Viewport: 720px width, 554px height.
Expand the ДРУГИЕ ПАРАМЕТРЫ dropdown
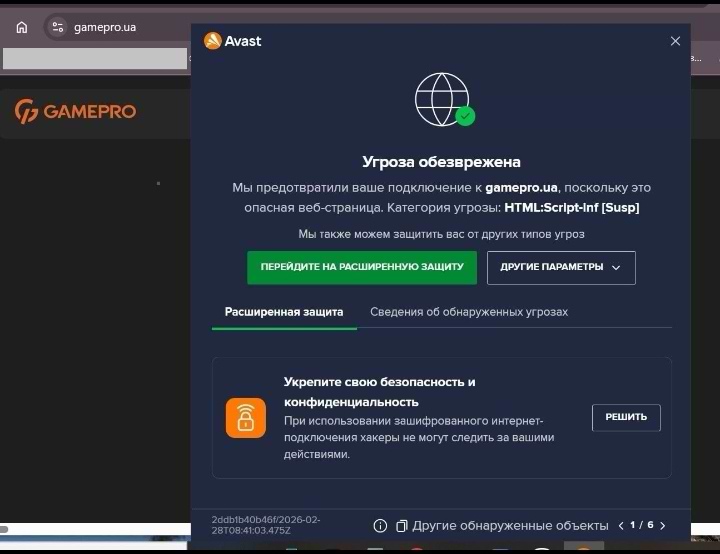click(x=561, y=268)
